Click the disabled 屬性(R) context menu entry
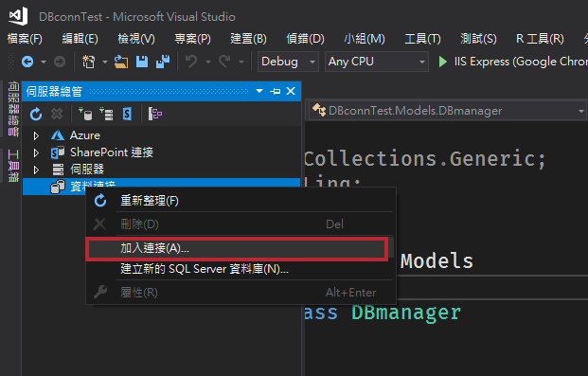This screenshot has height=376, width=588. [241, 293]
